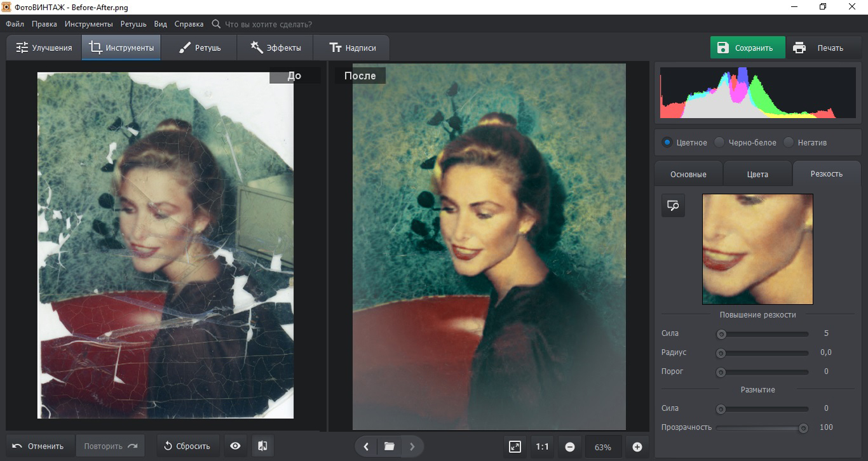Select the Негатив radio button
This screenshot has width=868, height=461.
point(789,142)
